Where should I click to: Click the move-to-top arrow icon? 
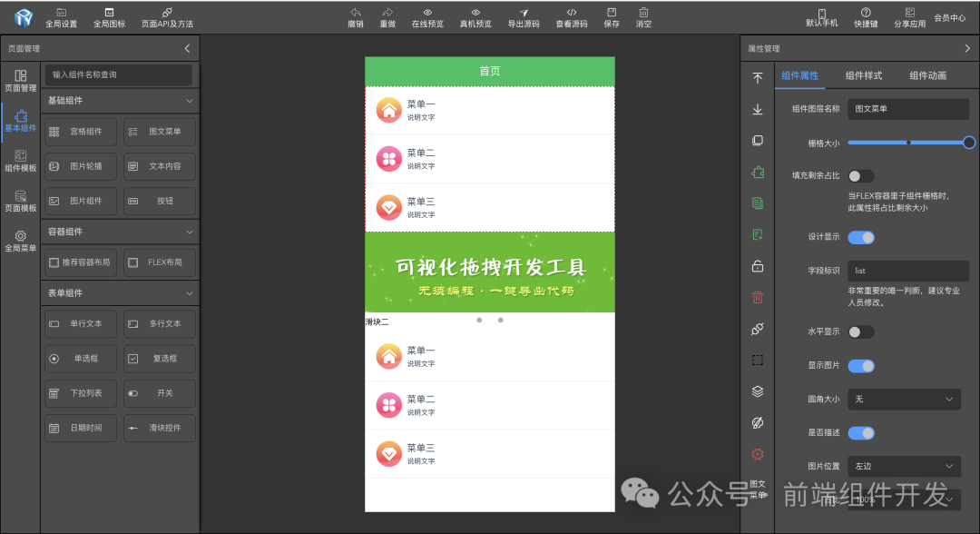pyautogui.click(x=758, y=77)
